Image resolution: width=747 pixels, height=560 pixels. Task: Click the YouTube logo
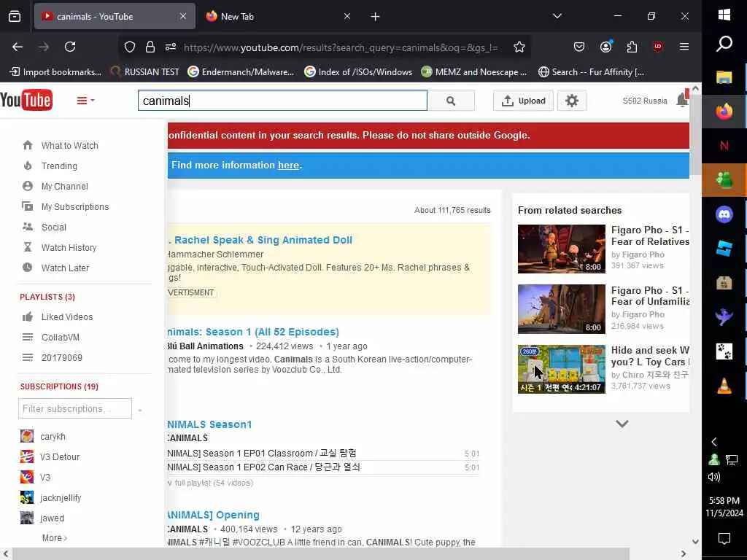coord(26,100)
